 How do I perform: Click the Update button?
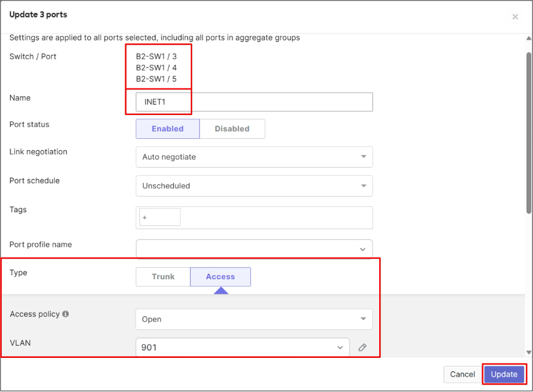tap(504, 374)
